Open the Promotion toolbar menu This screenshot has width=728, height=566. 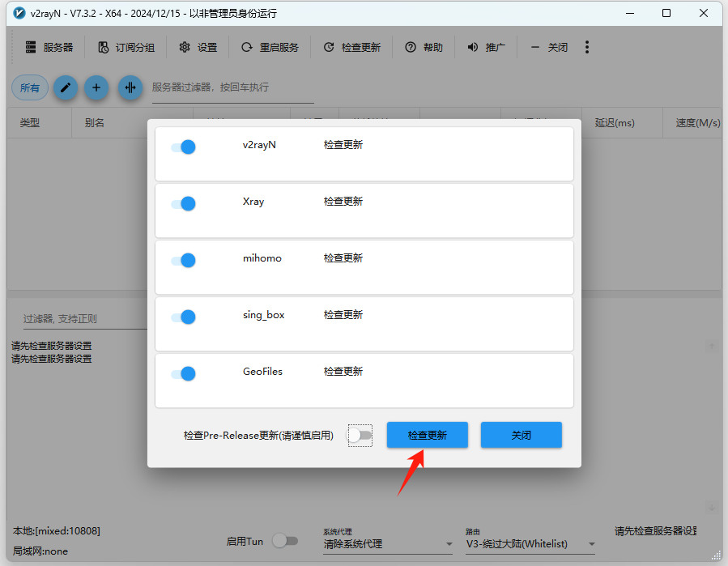click(x=486, y=48)
